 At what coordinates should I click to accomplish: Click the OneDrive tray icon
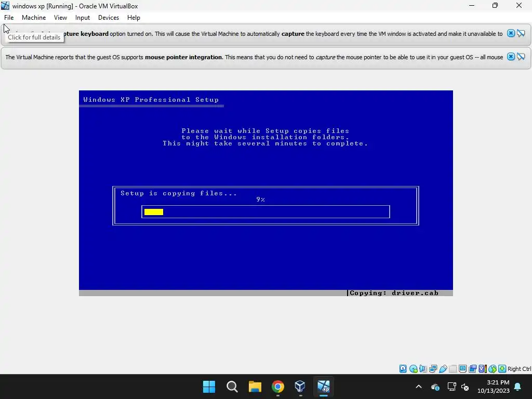435,387
